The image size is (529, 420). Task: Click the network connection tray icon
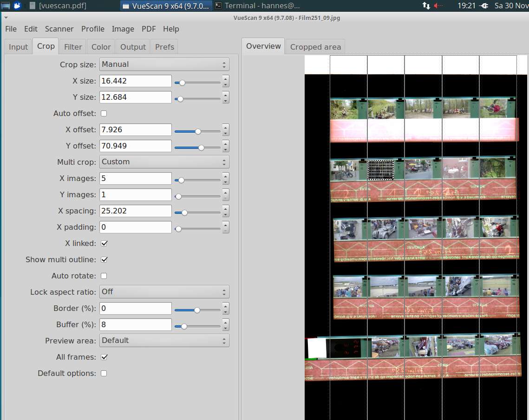pos(426,6)
